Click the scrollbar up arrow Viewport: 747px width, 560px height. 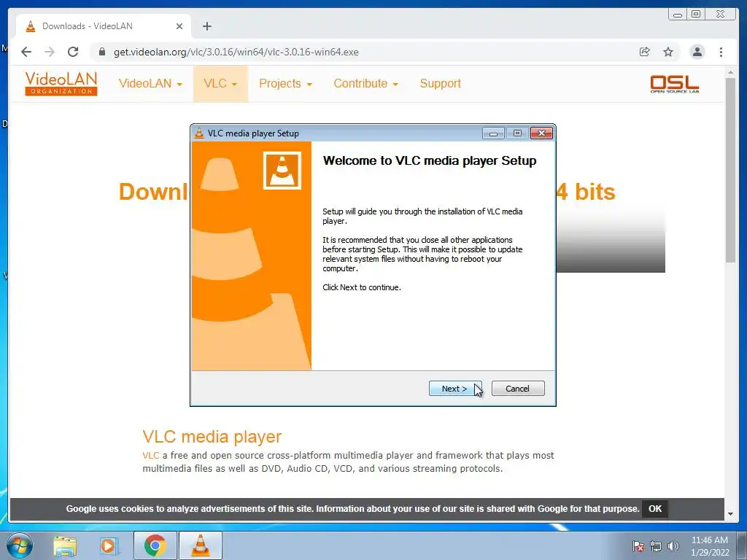[x=730, y=72]
